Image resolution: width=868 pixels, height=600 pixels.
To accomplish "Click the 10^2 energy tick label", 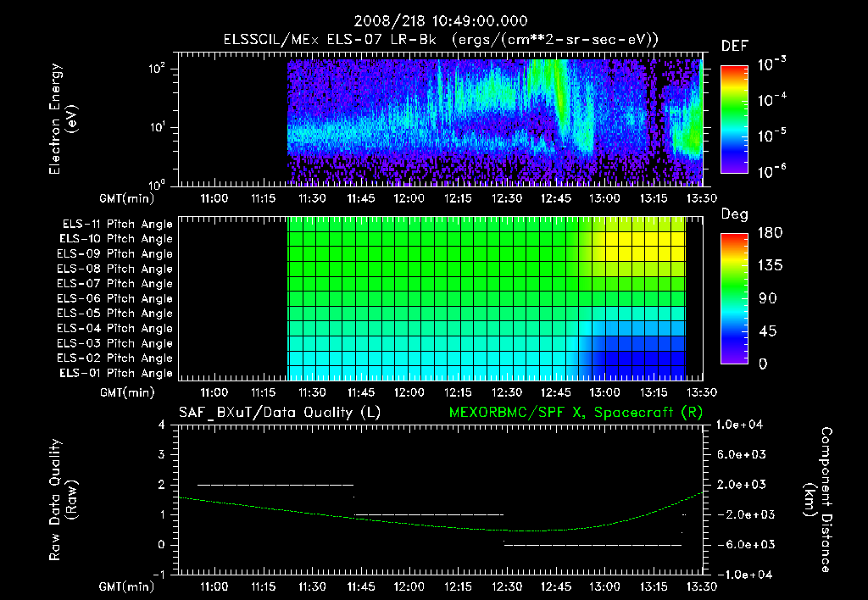I will [x=157, y=69].
